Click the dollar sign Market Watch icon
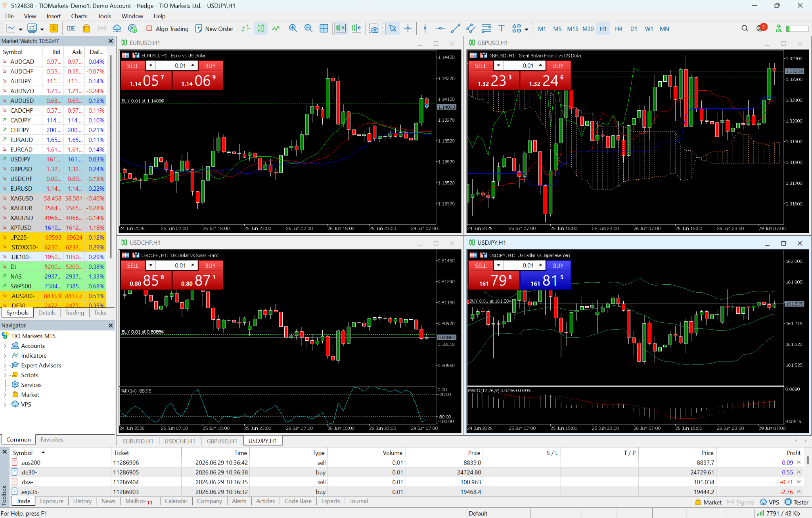 (x=54, y=29)
